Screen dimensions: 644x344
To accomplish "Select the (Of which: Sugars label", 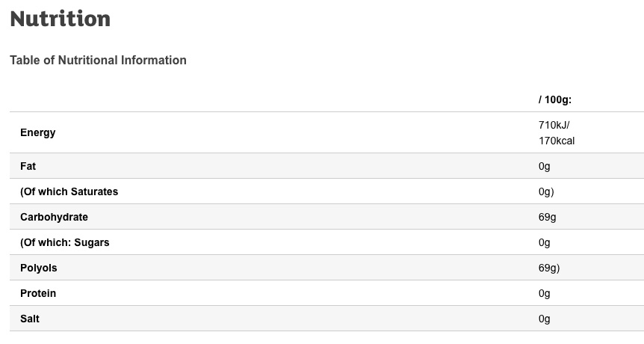I will 65,242.
